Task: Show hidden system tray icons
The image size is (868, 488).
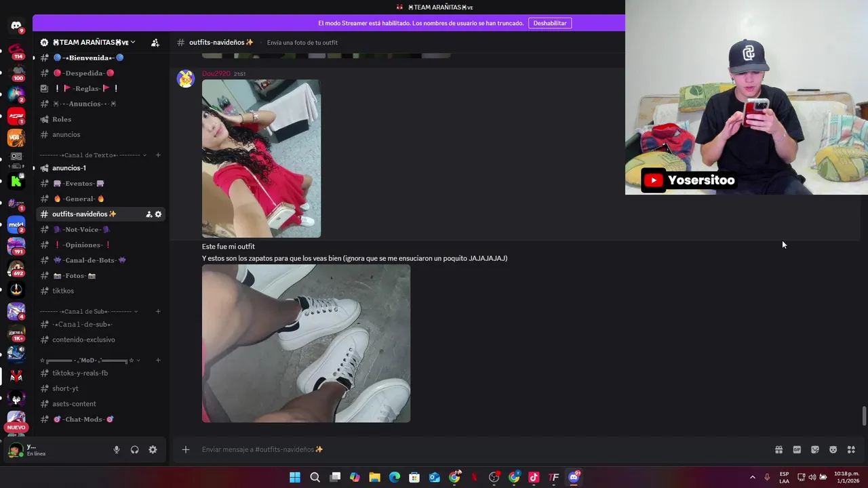Action: (752, 477)
